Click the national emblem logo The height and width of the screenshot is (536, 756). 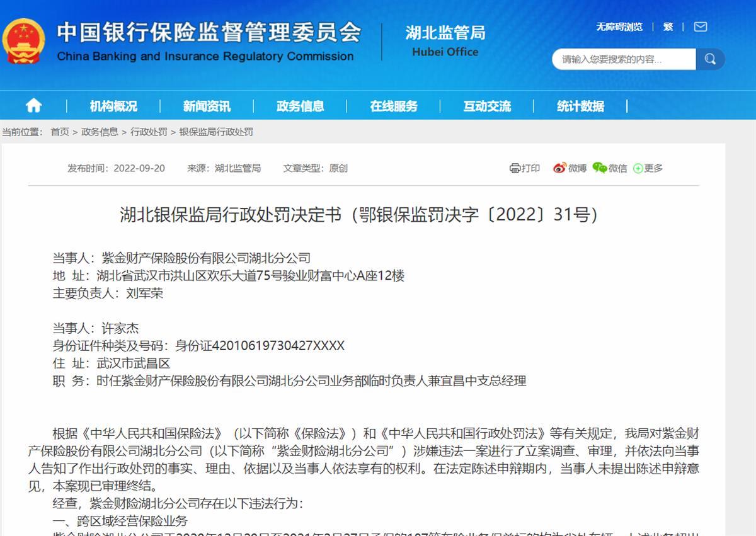coord(24,41)
